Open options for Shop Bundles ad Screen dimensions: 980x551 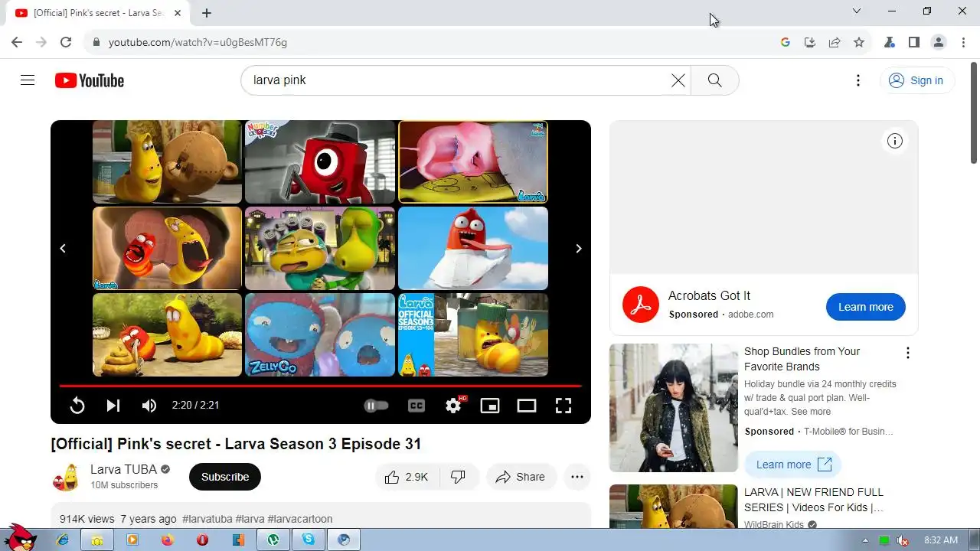(x=908, y=353)
